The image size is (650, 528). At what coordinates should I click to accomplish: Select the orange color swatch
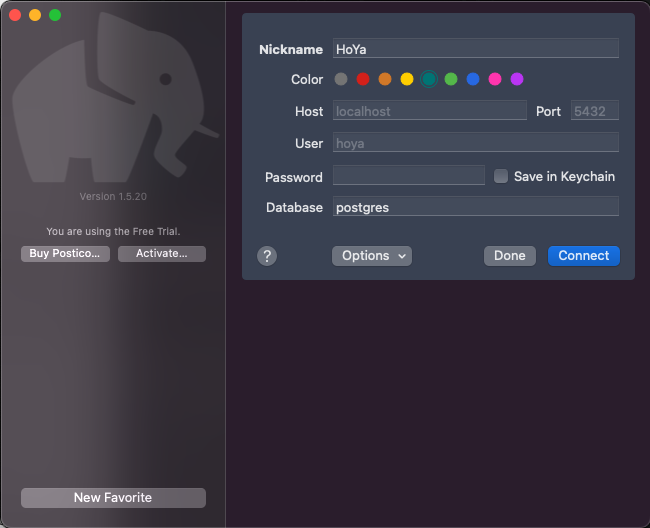385,79
